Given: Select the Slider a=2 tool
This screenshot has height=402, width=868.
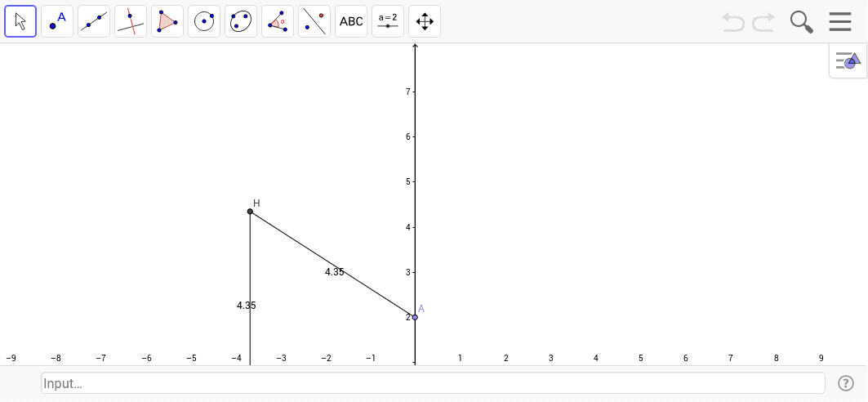Looking at the screenshot, I should (388, 21).
